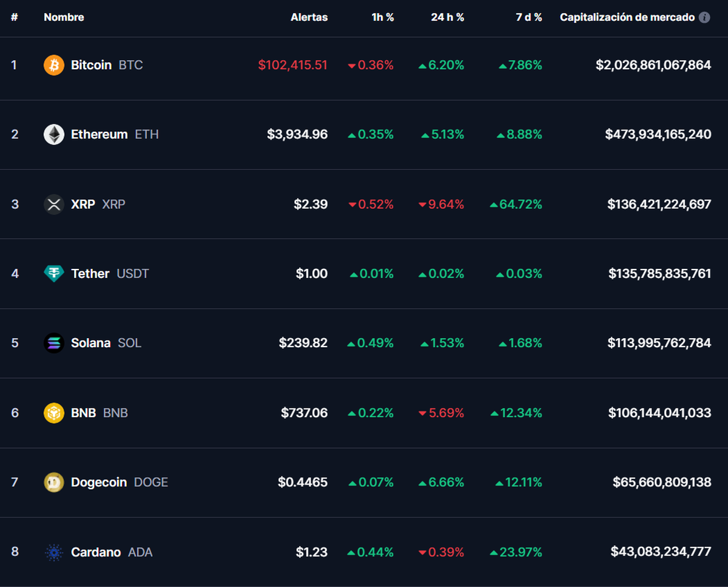Click the BNB logo icon

pos(54,413)
